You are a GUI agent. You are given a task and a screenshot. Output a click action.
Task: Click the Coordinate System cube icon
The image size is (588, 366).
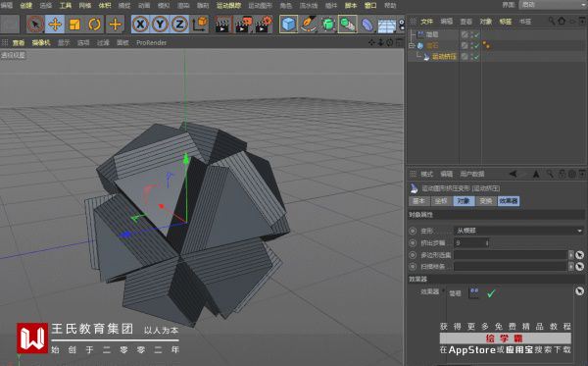tap(200, 25)
